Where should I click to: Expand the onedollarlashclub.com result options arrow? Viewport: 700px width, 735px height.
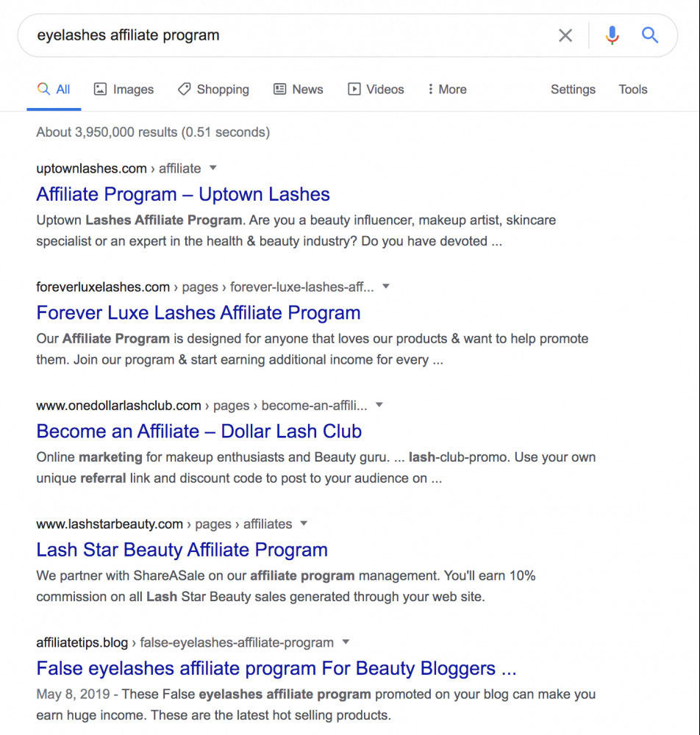pos(379,405)
